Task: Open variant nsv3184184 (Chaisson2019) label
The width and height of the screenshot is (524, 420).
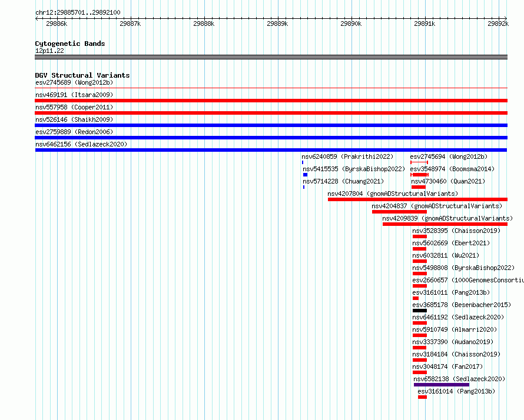Action: pyautogui.click(x=456, y=354)
